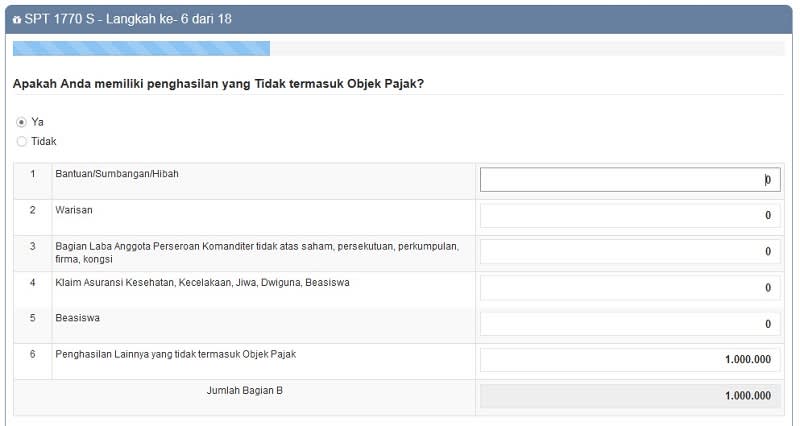The image size is (800, 426).
Task: Click the greyed Jumlah Bagian B total field
Action: (x=629, y=396)
